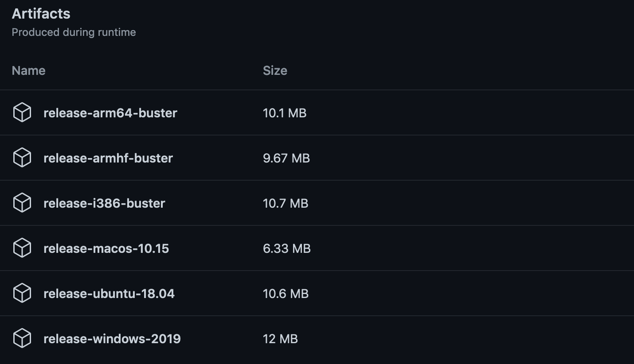Viewport: 634px width, 364px height.
Task: Click the 'Produced during runtime' subtitle
Action: pyautogui.click(x=74, y=32)
